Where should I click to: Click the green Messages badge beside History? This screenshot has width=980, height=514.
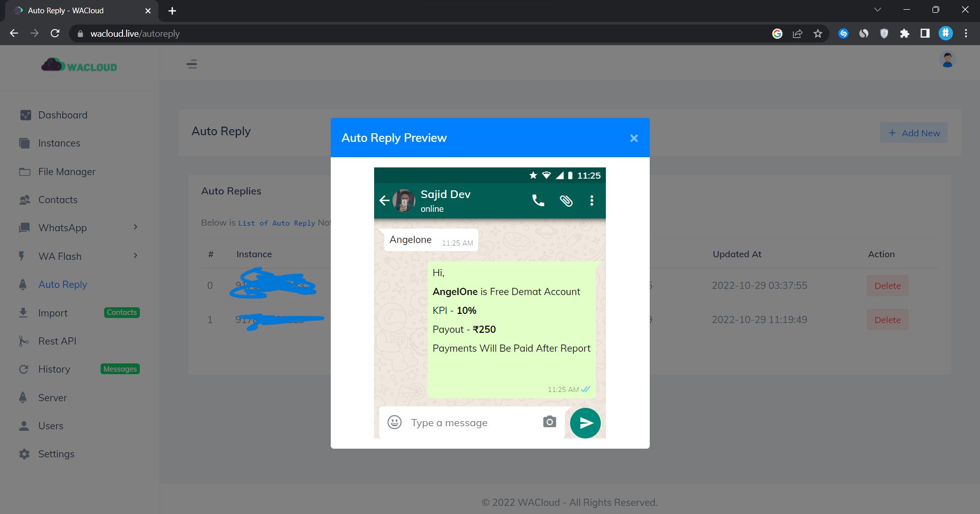pyautogui.click(x=120, y=369)
